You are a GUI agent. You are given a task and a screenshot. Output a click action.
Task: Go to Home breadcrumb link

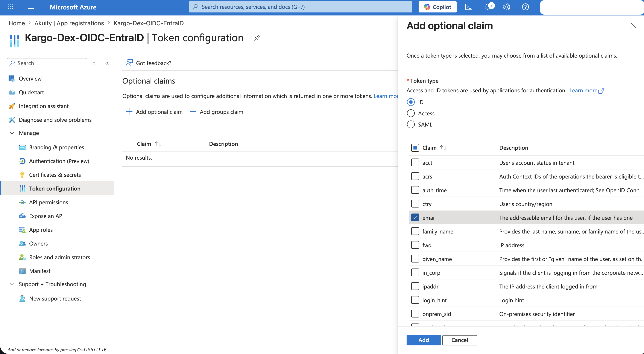pos(17,23)
